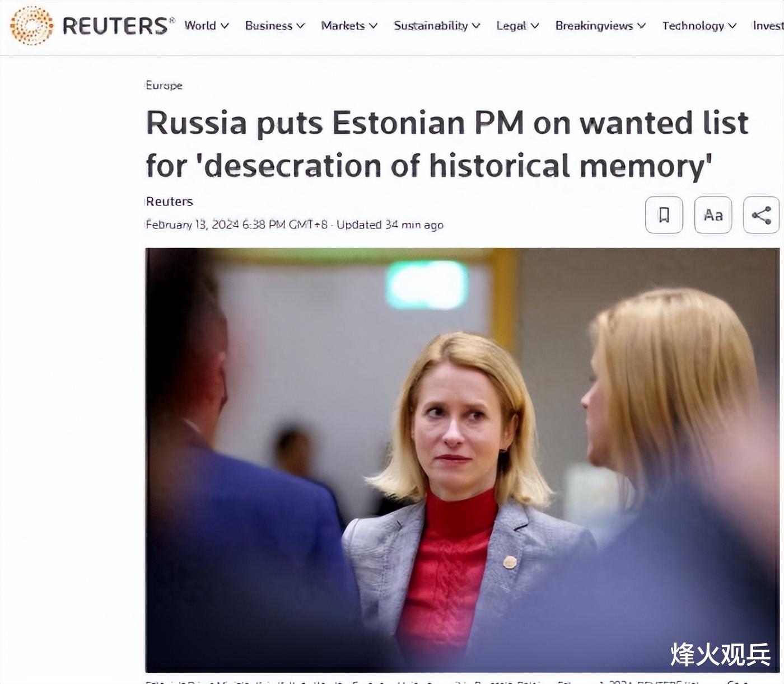This screenshot has height=684, width=784.
Task: Click the article publish date timestamp
Action: [x=236, y=224]
